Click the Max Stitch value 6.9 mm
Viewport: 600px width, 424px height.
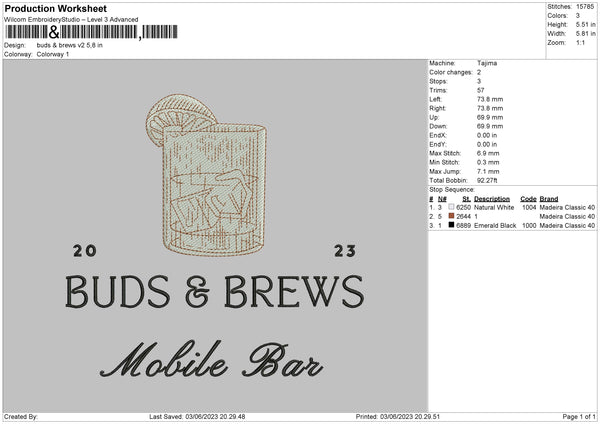click(488, 153)
